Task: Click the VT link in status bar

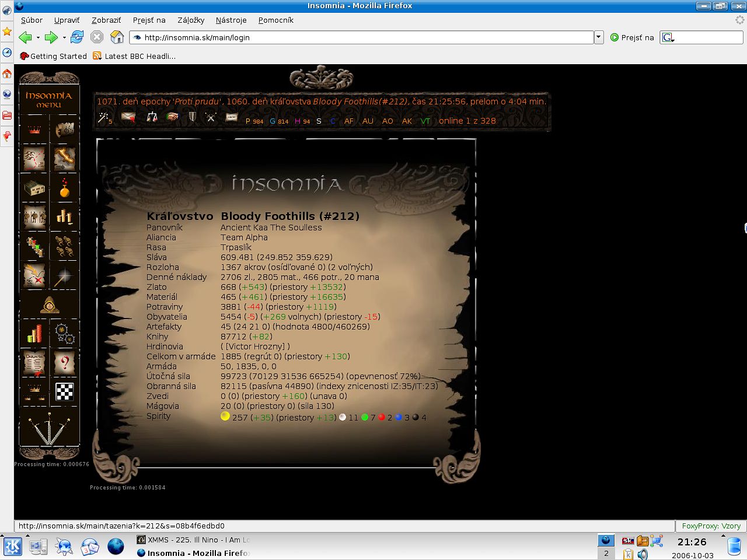Action: pos(425,121)
